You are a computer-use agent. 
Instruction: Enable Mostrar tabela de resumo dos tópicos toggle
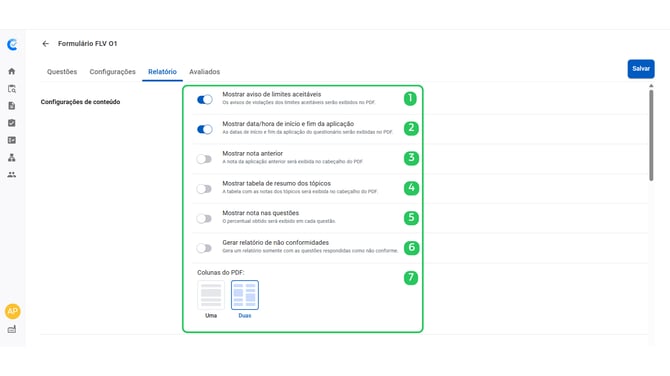point(204,189)
